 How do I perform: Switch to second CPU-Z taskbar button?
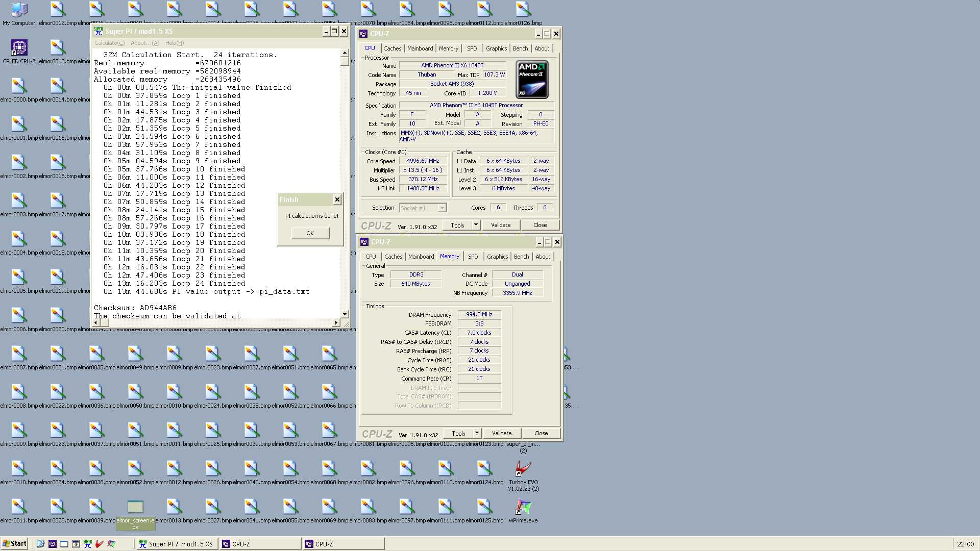click(344, 544)
